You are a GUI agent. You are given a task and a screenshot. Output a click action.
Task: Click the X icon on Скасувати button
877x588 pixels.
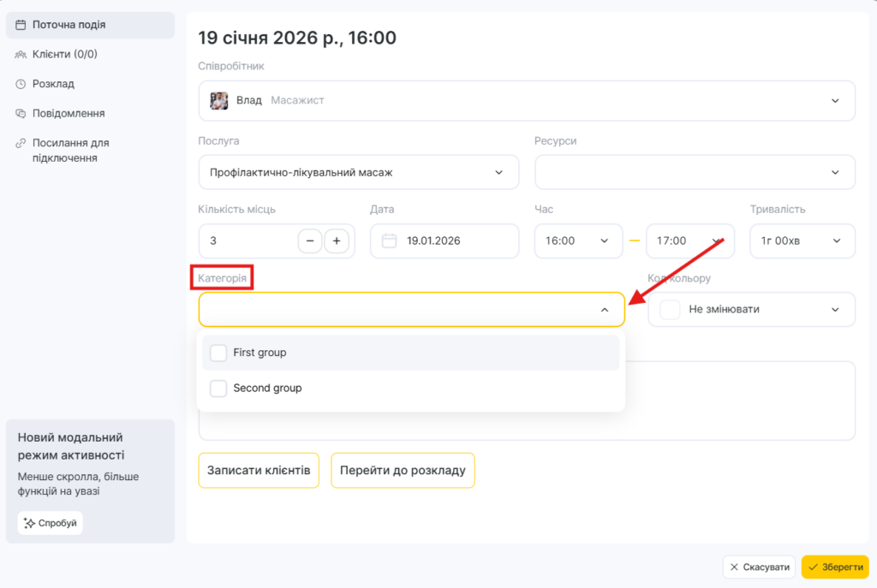coord(734,567)
